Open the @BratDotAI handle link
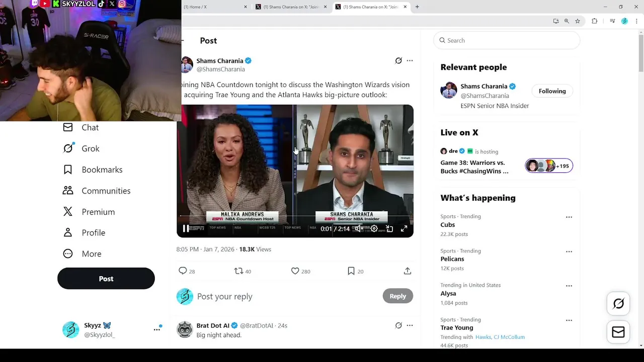 click(x=256, y=326)
